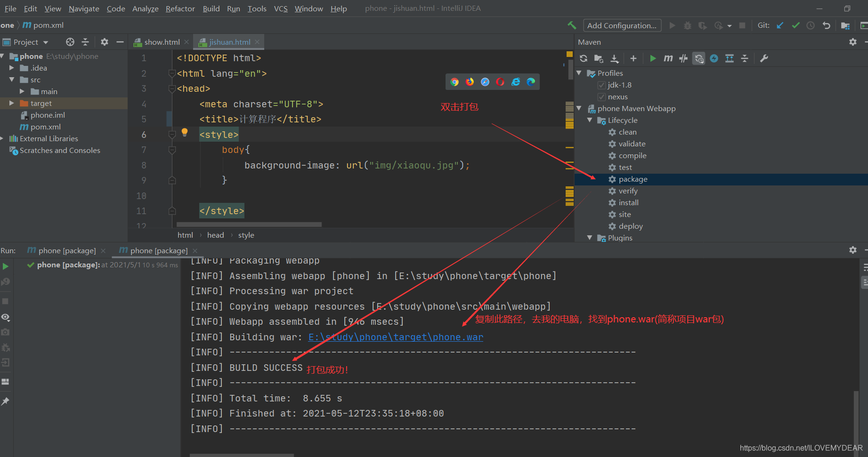This screenshot has width=868, height=457.
Task: Open Project Structure icon in toolbar
Action: click(845, 25)
